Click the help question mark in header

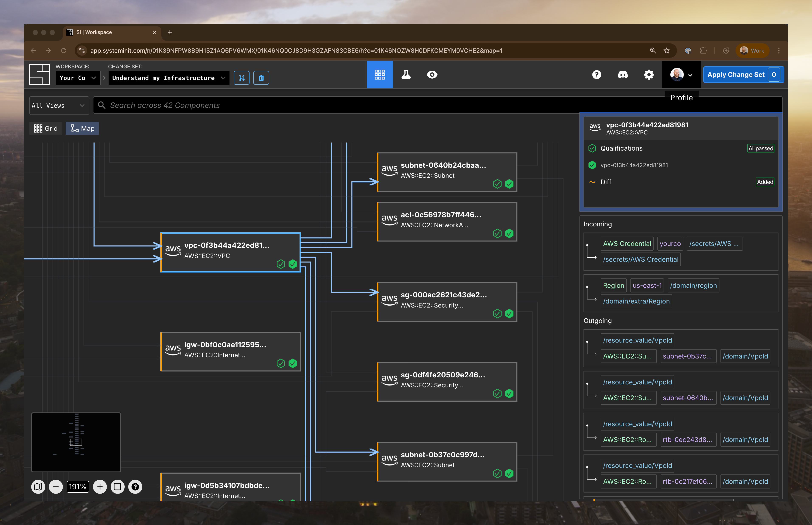tap(596, 75)
